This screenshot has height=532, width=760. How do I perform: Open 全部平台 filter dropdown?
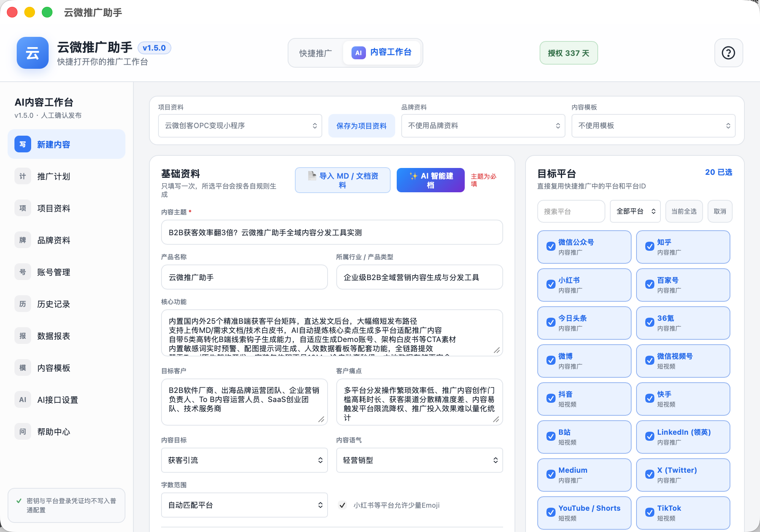[x=635, y=211]
